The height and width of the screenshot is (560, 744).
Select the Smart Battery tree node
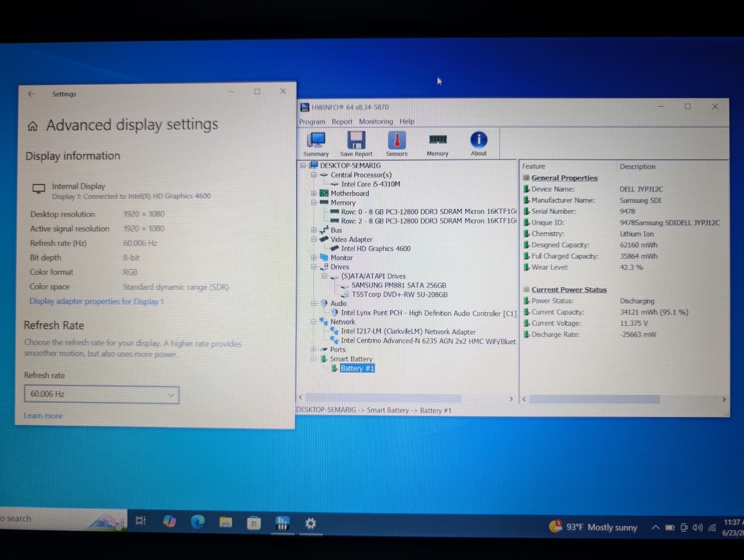pos(351,359)
